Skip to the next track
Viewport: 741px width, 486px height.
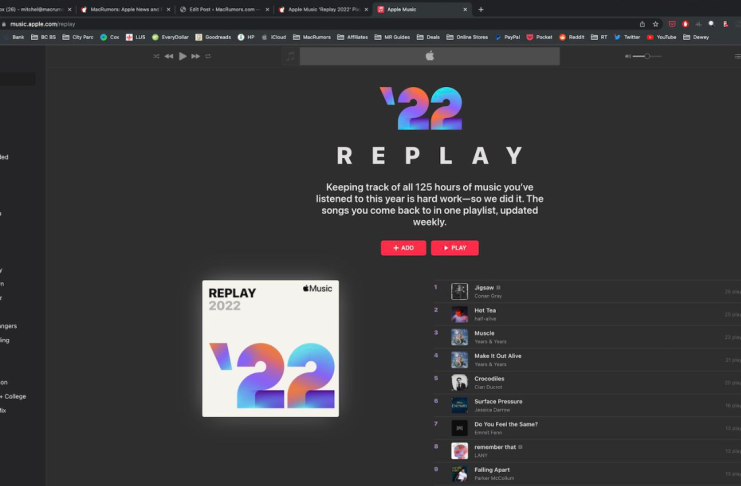196,56
